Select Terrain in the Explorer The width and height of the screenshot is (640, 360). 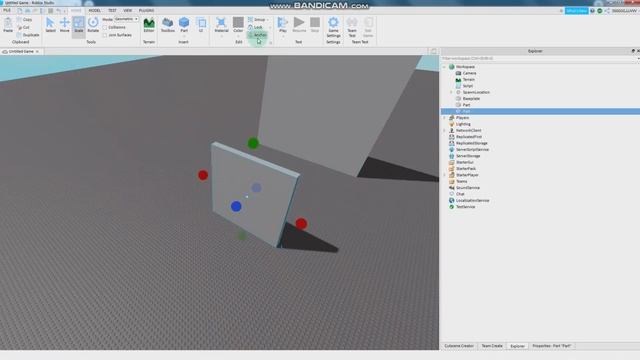click(468, 80)
